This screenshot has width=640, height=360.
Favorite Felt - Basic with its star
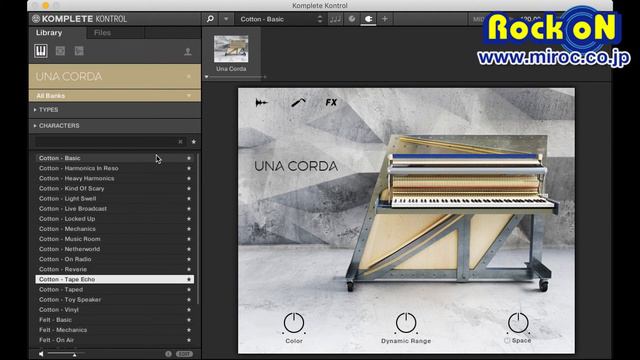pos(189,320)
